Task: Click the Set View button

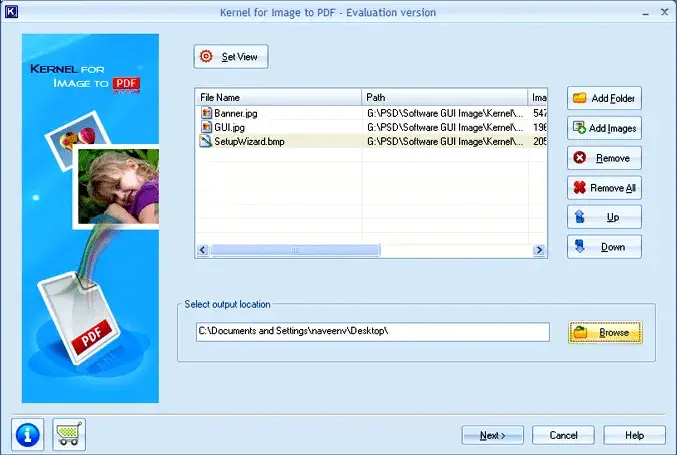Action: (231, 57)
